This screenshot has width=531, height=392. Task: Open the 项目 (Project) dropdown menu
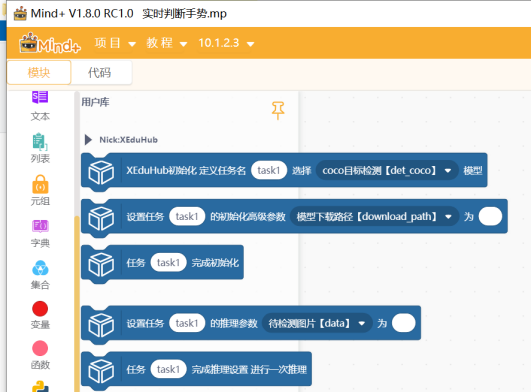point(115,43)
